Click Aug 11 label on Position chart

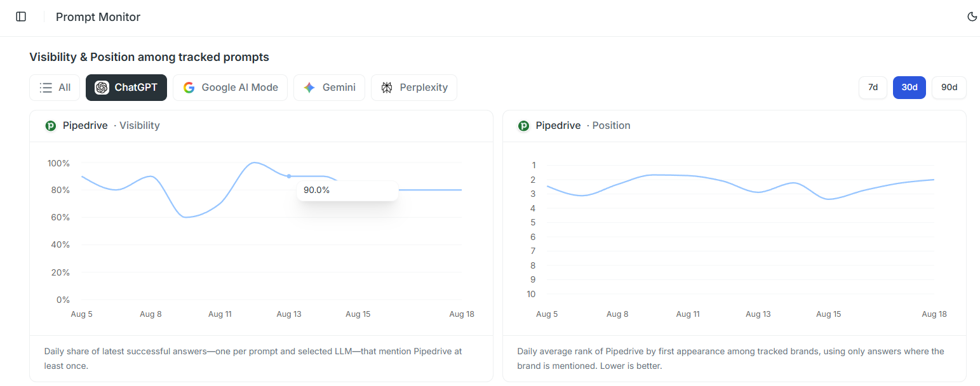click(x=688, y=314)
